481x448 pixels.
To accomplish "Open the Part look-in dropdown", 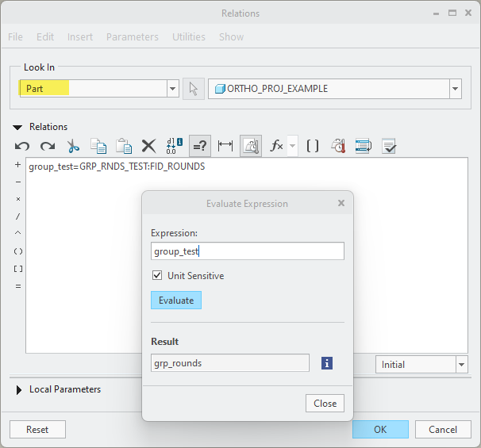I will point(172,89).
